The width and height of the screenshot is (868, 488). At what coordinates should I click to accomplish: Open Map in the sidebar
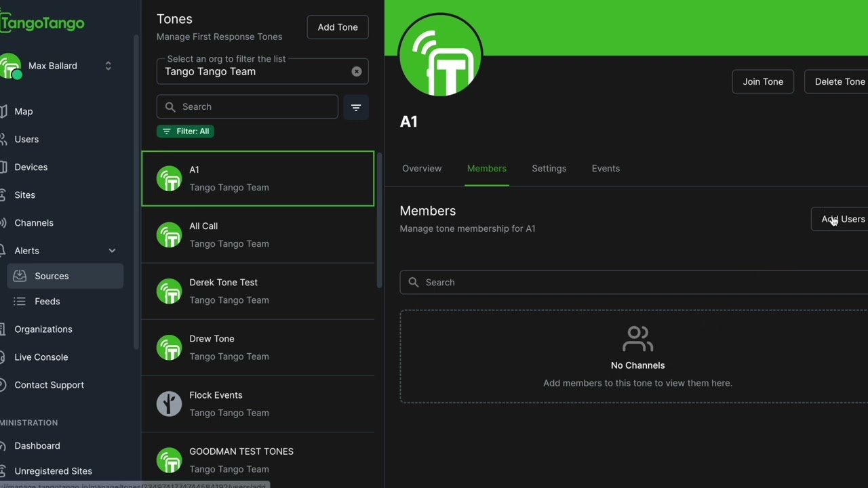(24, 111)
